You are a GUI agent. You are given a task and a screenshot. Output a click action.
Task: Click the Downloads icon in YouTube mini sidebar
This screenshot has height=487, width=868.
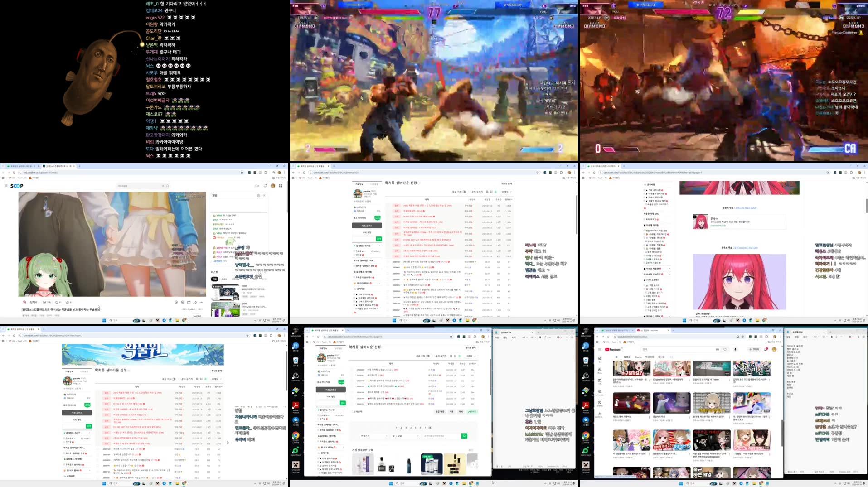click(x=599, y=415)
